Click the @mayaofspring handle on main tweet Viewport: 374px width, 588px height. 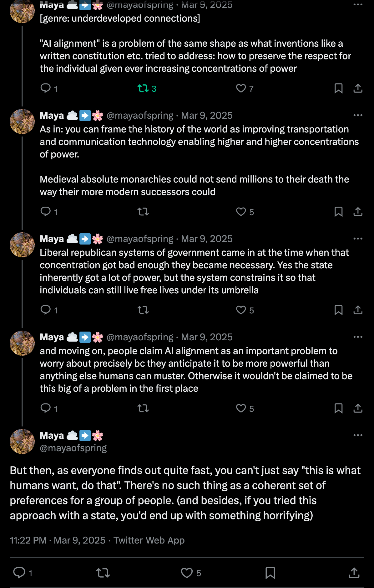pos(73,448)
